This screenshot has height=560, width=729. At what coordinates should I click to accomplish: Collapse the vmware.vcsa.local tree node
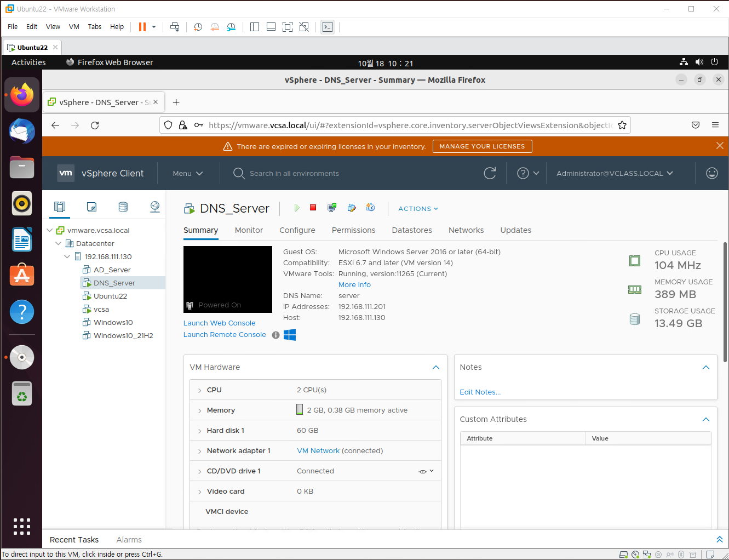click(50, 231)
